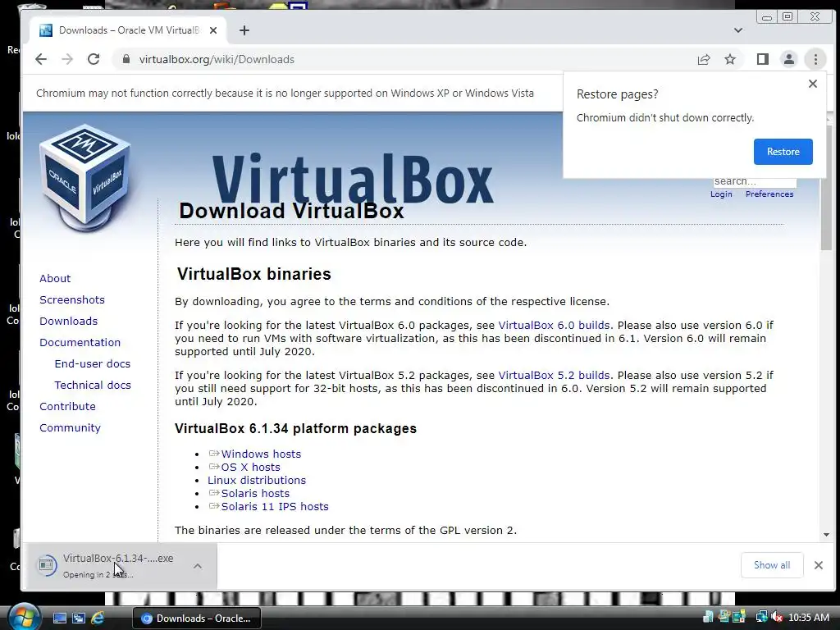Click Show all downloads
Viewport: 840px width, 630px height.
click(772, 565)
